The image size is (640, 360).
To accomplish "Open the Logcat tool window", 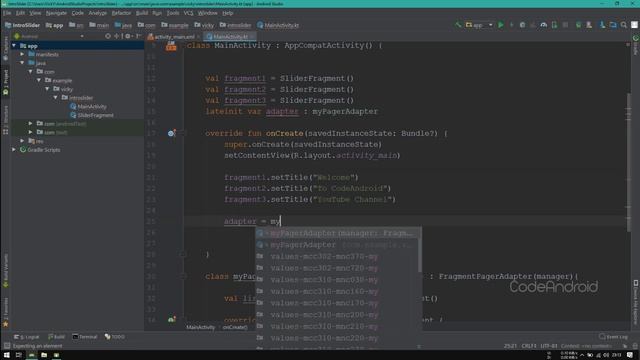I will (x=27, y=337).
